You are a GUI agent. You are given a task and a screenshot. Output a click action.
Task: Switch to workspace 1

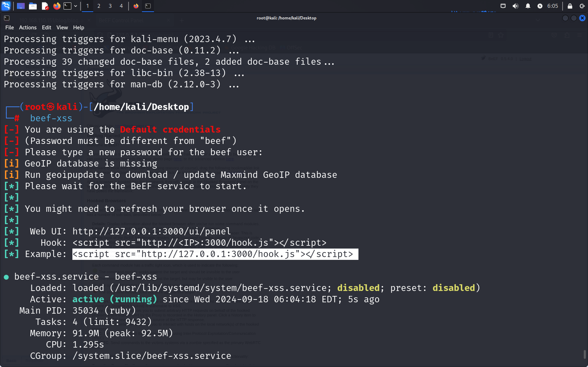coord(88,6)
